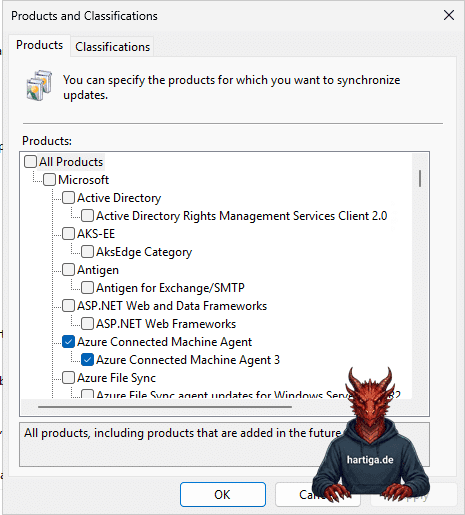Tick ASP.NET Web and Data Frameworks checkbox
Screen dimensions: 465x515
[x=68, y=306]
